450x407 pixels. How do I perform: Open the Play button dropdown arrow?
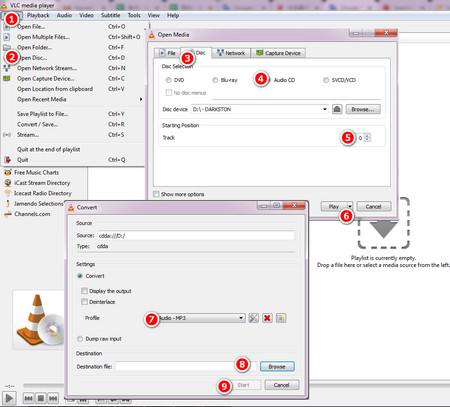350,206
